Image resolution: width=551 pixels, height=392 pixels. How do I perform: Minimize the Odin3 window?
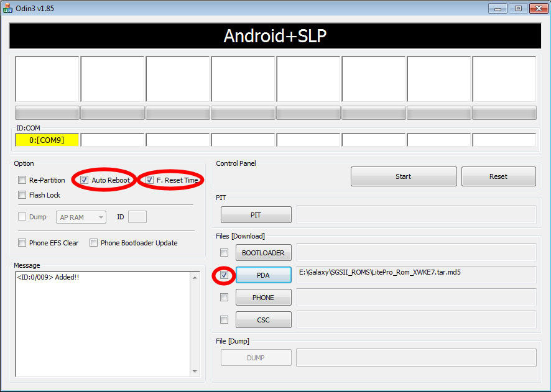[498, 9]
